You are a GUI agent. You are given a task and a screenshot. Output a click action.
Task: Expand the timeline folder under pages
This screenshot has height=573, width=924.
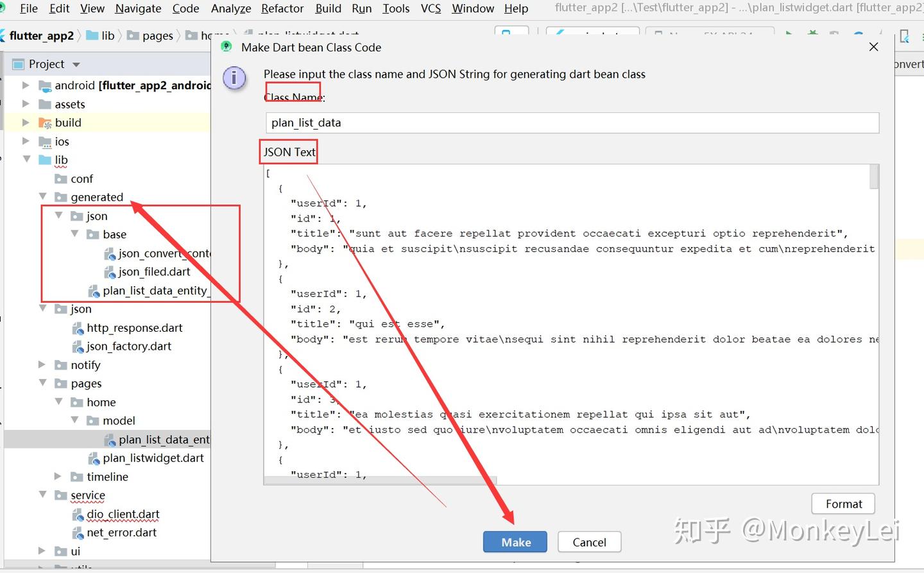(x=58, y=477)
